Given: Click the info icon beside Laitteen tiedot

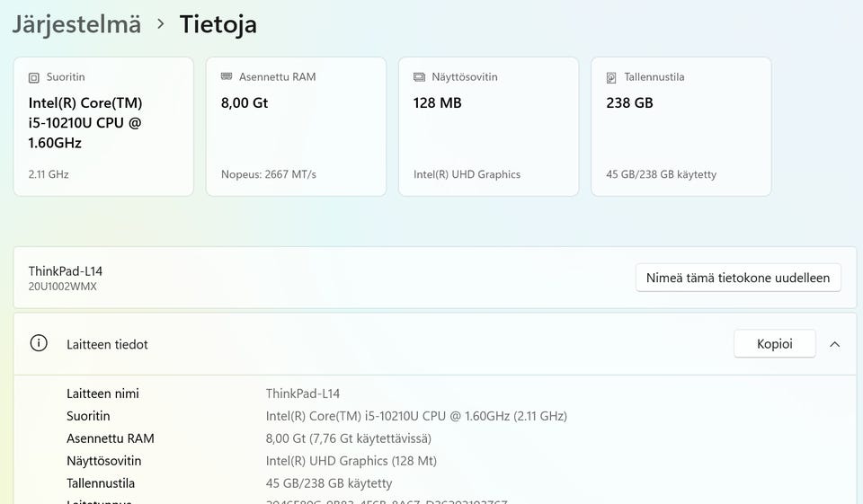Looking at the screenshot, I should (x=39, y=343).
